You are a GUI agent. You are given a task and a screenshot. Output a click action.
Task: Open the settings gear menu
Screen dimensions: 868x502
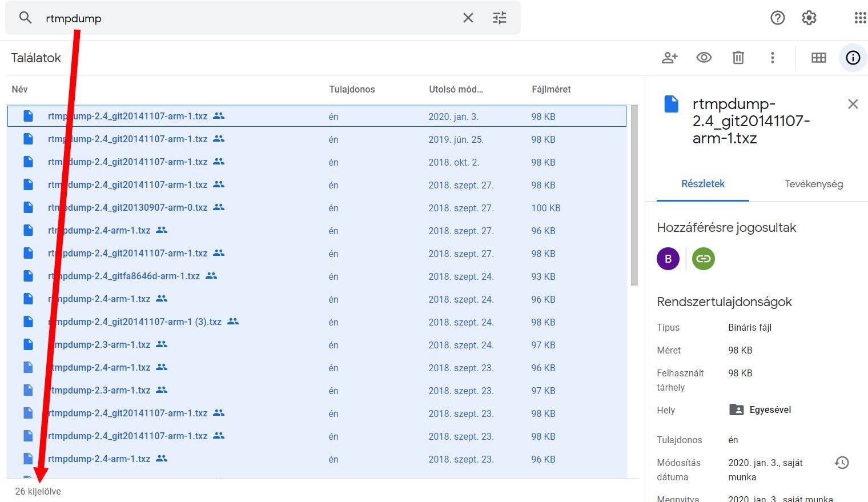[809, 18]
